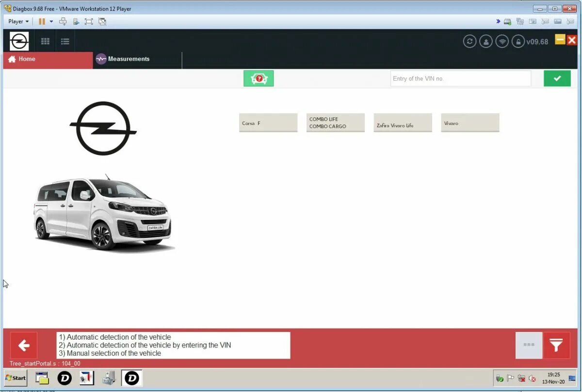582x392 pixels.
Task: Open the list view icon
Action: (x=65, y=42)
